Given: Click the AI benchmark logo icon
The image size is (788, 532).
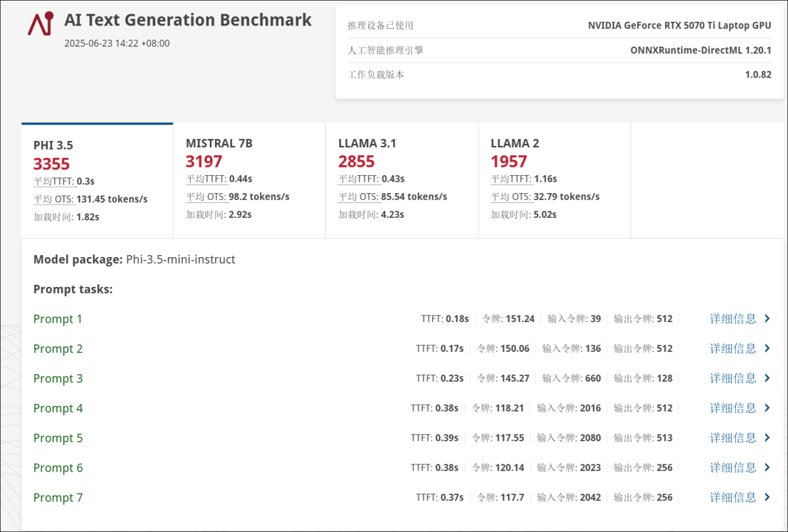Looking at the screenshot, I should pos(40,24).
